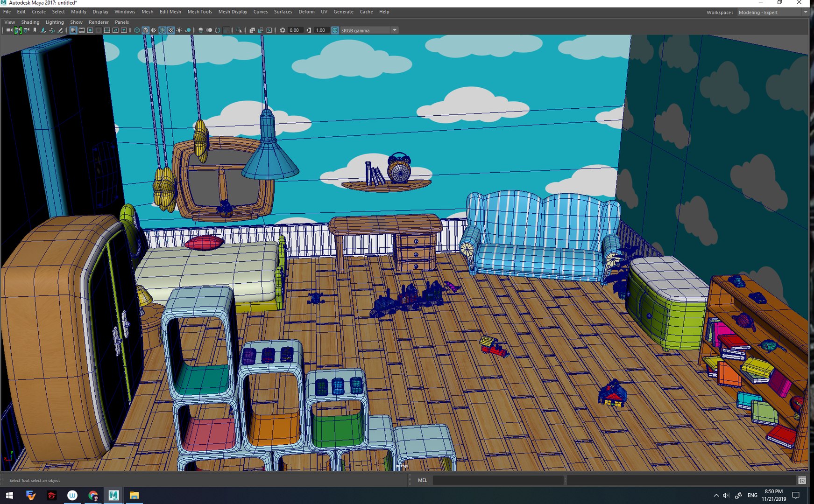Viewport: 814px width, 504px height.
Task: Open the sRGB gamma view transform dropdown
Action: [369, 30]
